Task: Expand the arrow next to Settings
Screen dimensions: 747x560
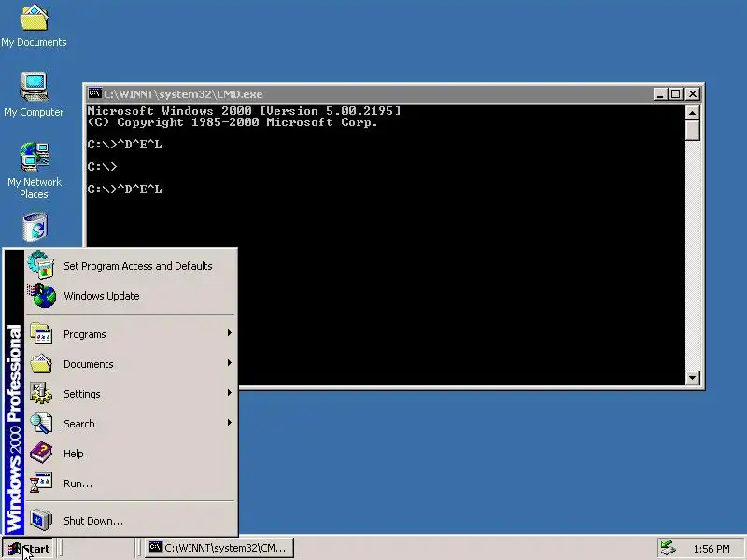Action: point(229,393)
